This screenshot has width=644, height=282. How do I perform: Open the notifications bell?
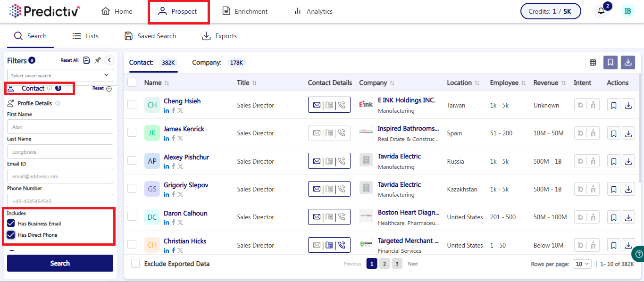pyautogui.click(x=601, y=11)
